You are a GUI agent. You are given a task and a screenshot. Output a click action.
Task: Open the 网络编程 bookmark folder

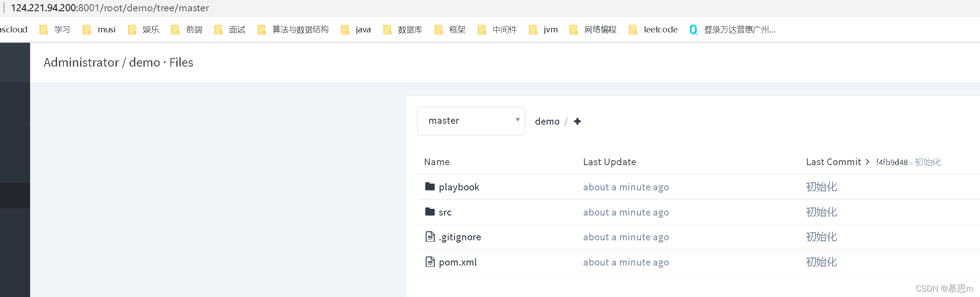click(593, 30)
